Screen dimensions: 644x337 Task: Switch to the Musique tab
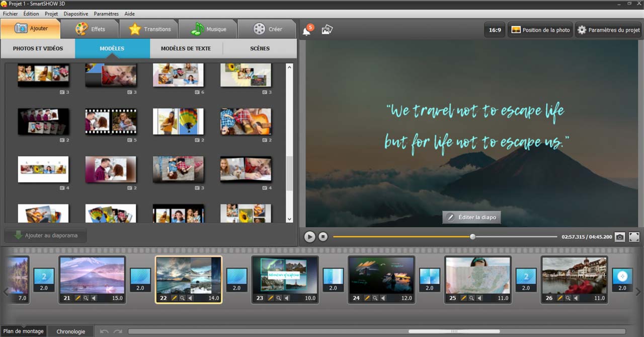click(x=208, y=29)
